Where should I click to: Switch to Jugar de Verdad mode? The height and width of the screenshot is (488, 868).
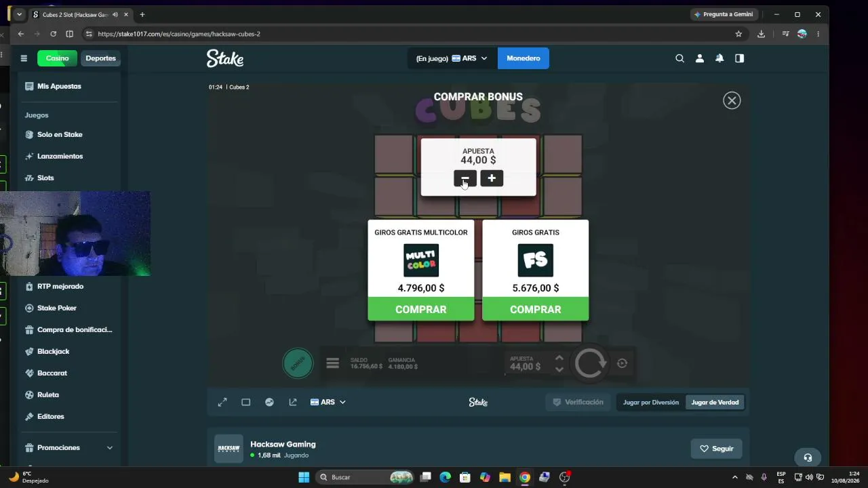[x=715, y=402]
